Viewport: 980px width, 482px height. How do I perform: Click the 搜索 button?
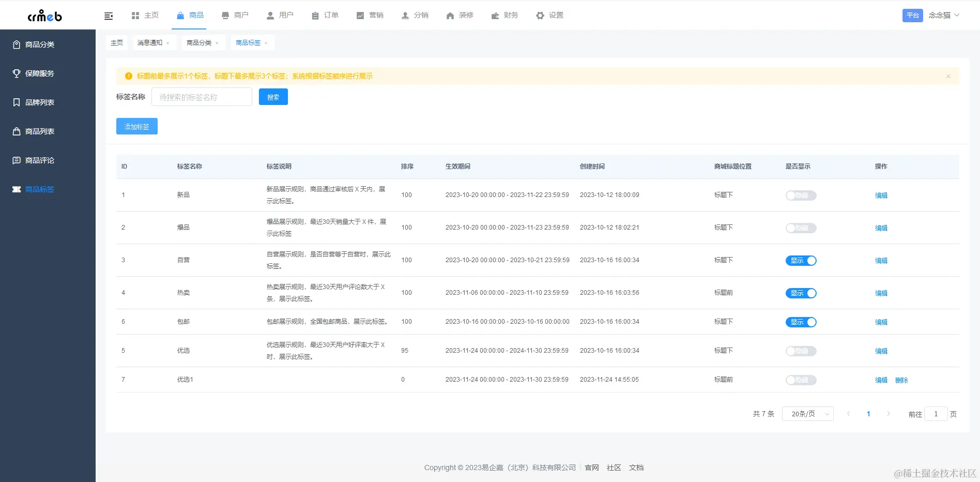(x=273, y=97)
